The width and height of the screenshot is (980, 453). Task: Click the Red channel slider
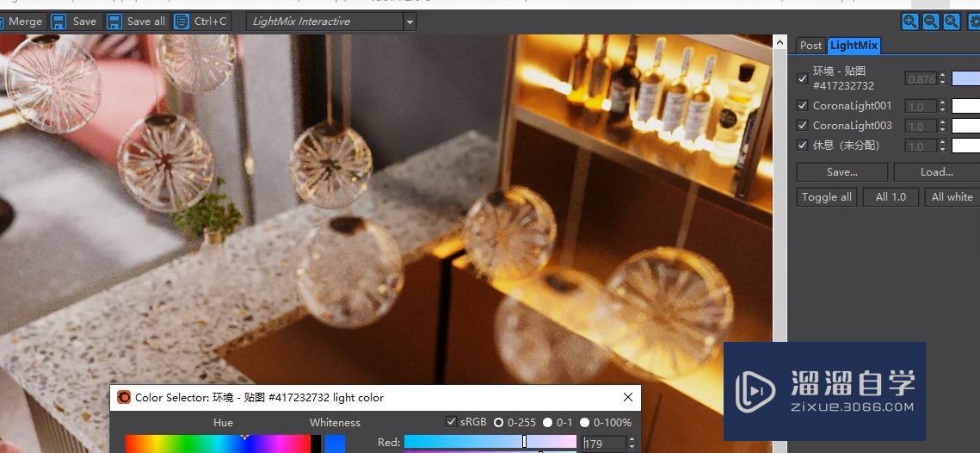click(490, 443)
